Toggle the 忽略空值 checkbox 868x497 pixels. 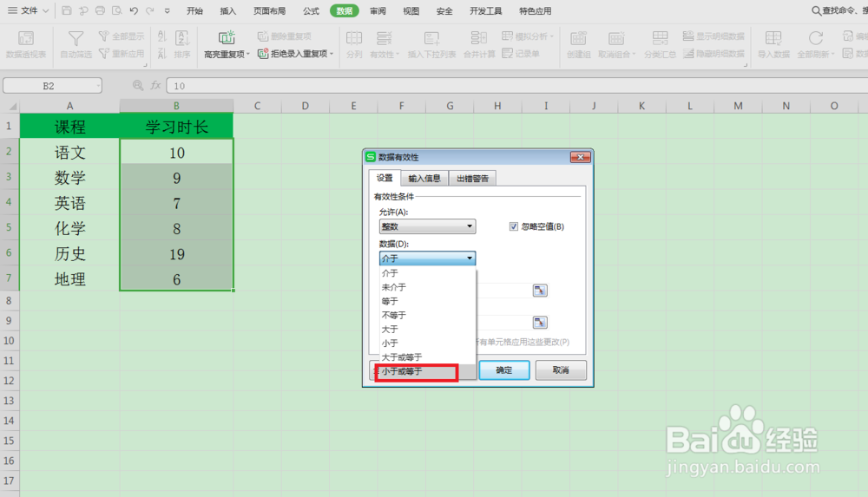tap(514, 226)
